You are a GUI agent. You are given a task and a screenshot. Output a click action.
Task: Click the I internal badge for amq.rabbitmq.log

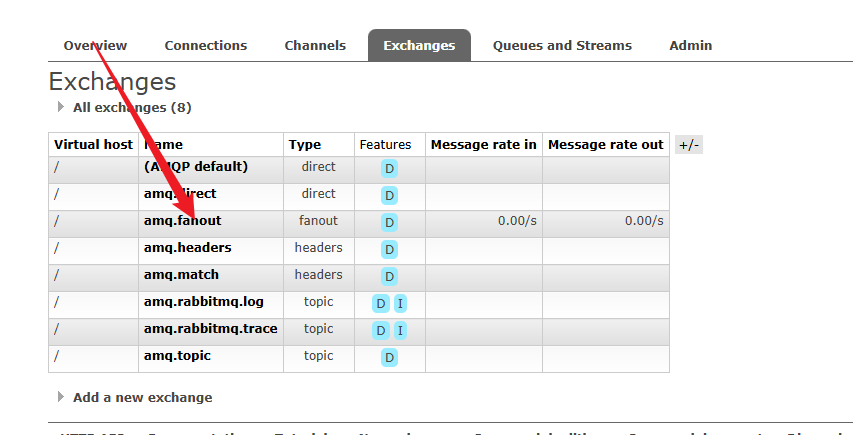coord(400,303)
